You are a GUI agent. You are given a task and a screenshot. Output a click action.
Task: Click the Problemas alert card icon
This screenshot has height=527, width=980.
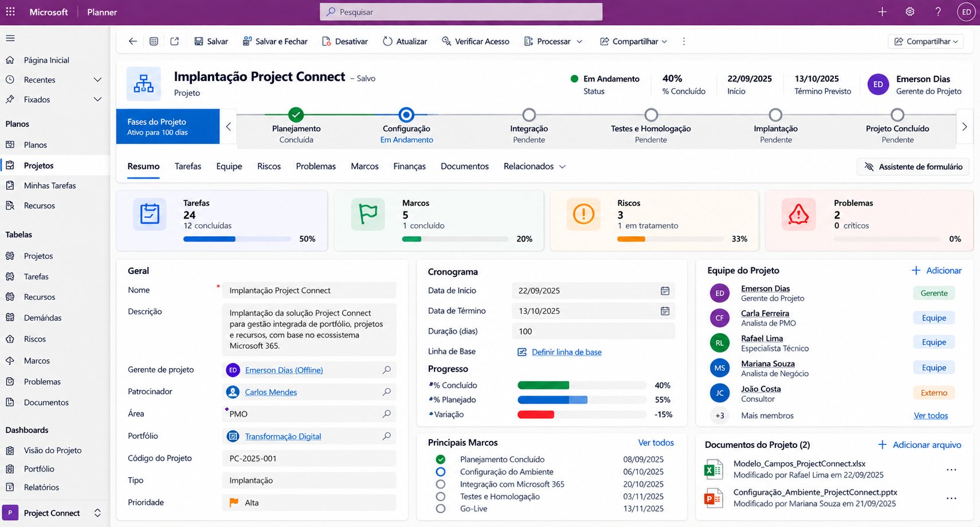[798, 214]
